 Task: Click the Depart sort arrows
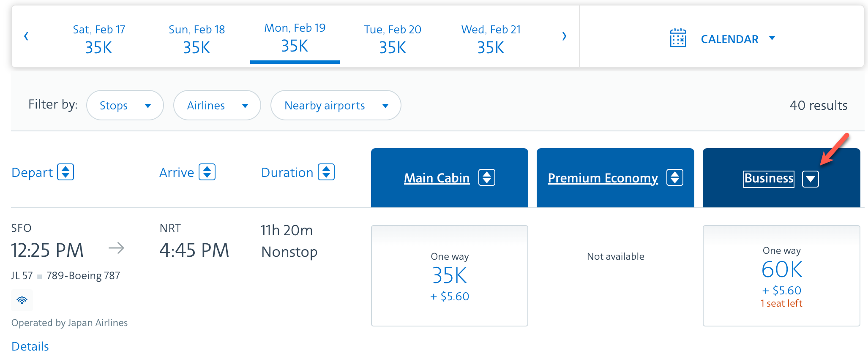point(67,172)
